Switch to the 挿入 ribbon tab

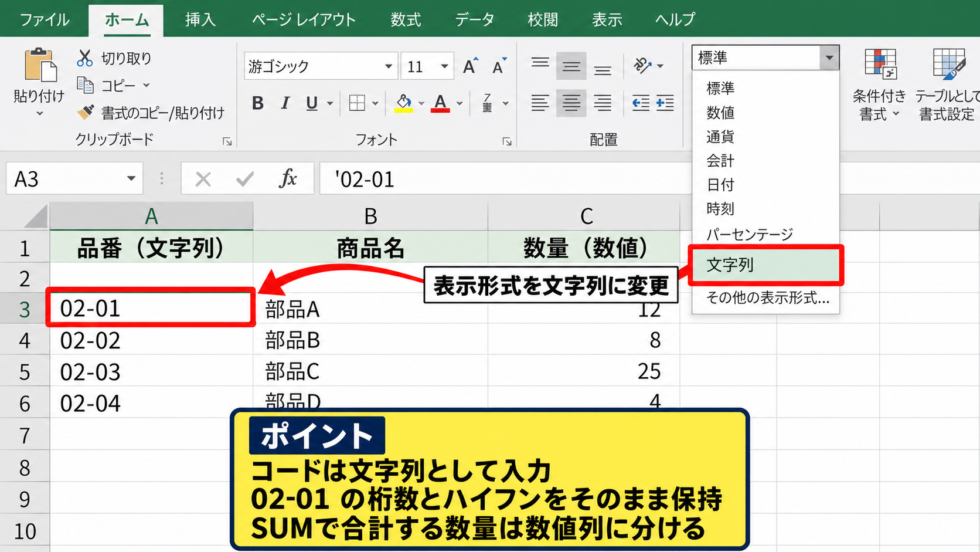coord(200,19)
